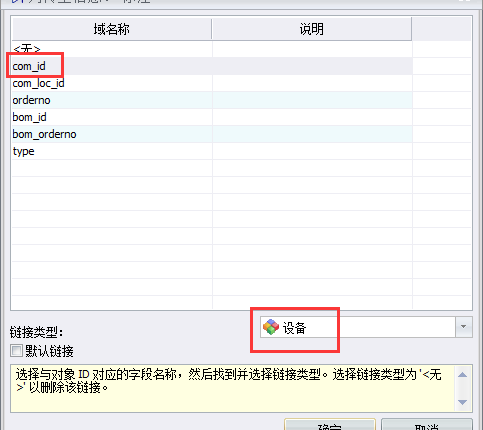Choose the type field row
483x430 pixels.
click(212, 151)
